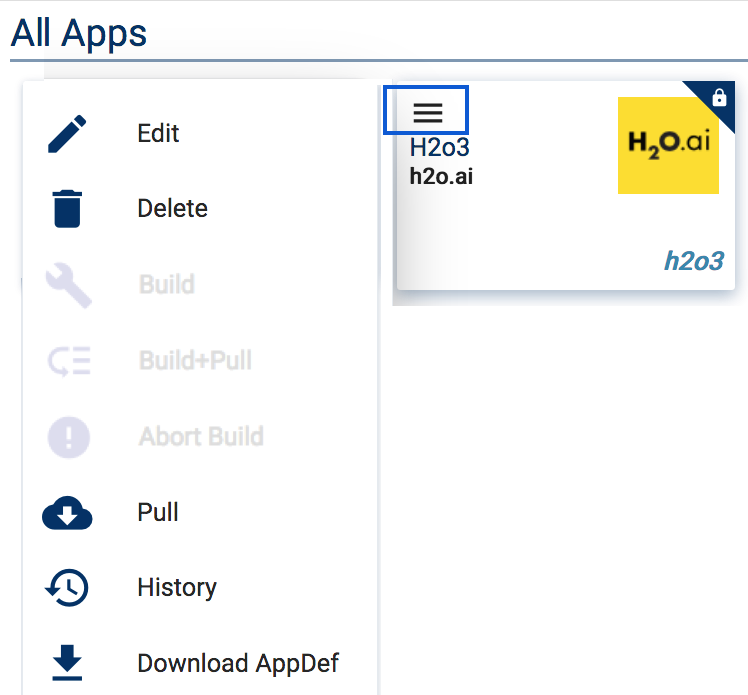The image size is (748, 695).
Task: Select Abort Build menu entry
Action: [200, 436]
